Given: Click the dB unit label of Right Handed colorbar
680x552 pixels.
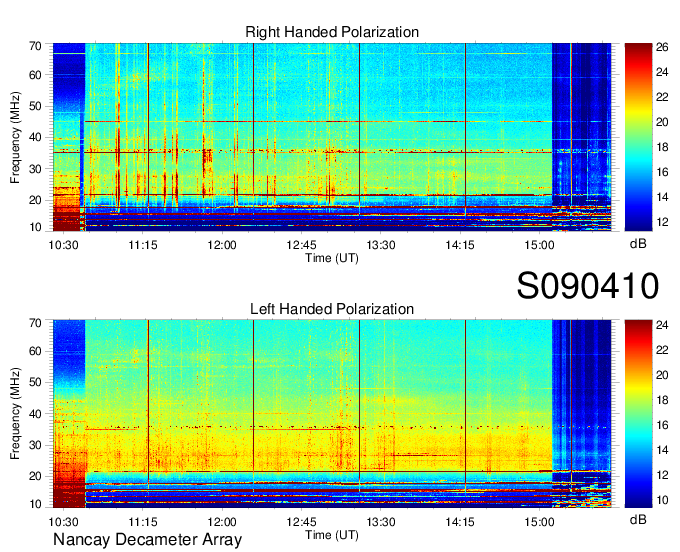Looking at the screenshot, I should [638, 244].
